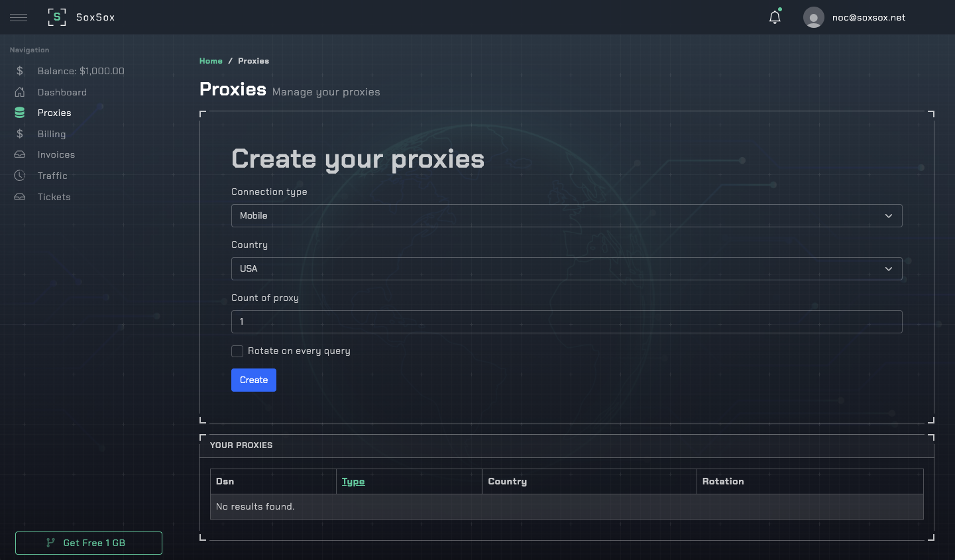Viewport: 955px width, 560px height.
Task: Click the Balance: $1,000.00 entry
Action: pos(81,71)
